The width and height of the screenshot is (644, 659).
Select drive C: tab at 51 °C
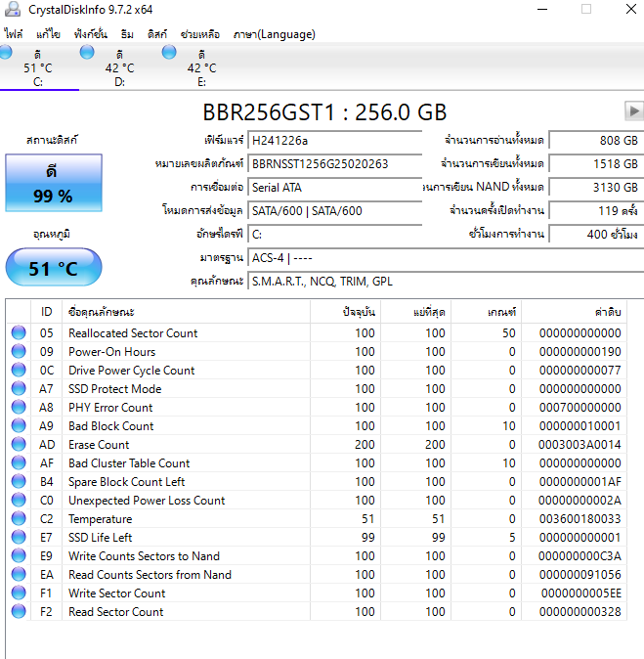click(x=38, y=67)
